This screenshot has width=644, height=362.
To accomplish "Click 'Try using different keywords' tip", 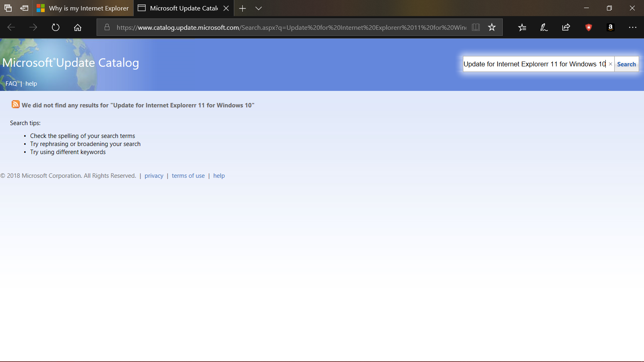I will point(68,152).
